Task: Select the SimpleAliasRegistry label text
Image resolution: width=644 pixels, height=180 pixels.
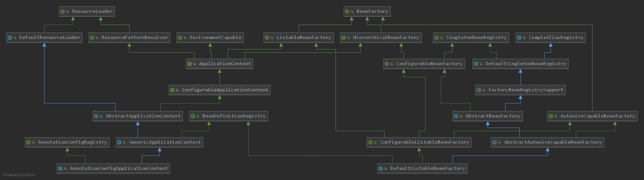Action: 556,38
